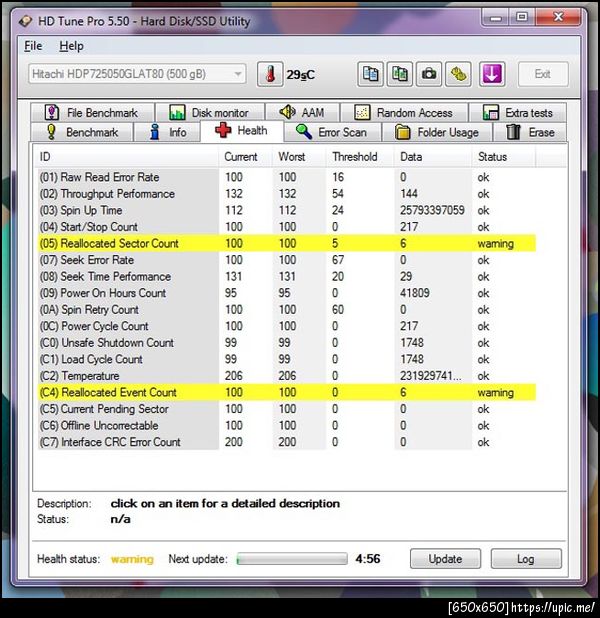Viewport: 600px width, 618px height.
Task: Click the Update button
Action: (x=445, y=558)
